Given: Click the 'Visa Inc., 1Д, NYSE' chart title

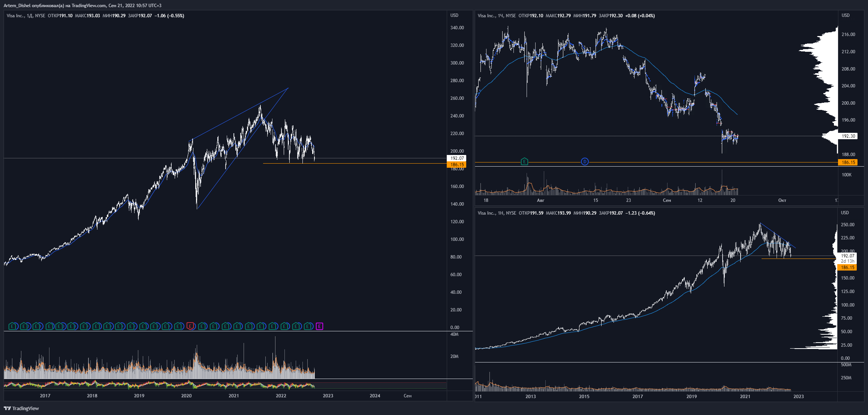Looking at the screenshot, I should 26,16.
